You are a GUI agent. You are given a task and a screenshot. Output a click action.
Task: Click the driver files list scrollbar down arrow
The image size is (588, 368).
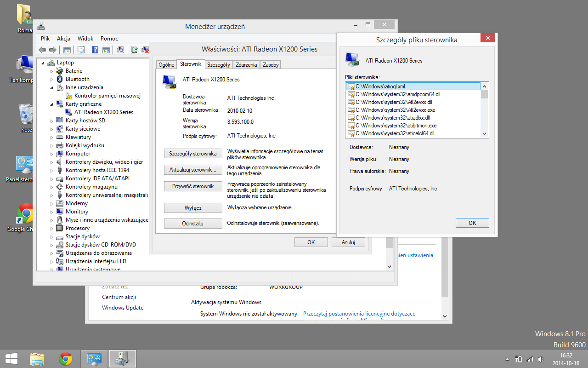tap(484, 134)
